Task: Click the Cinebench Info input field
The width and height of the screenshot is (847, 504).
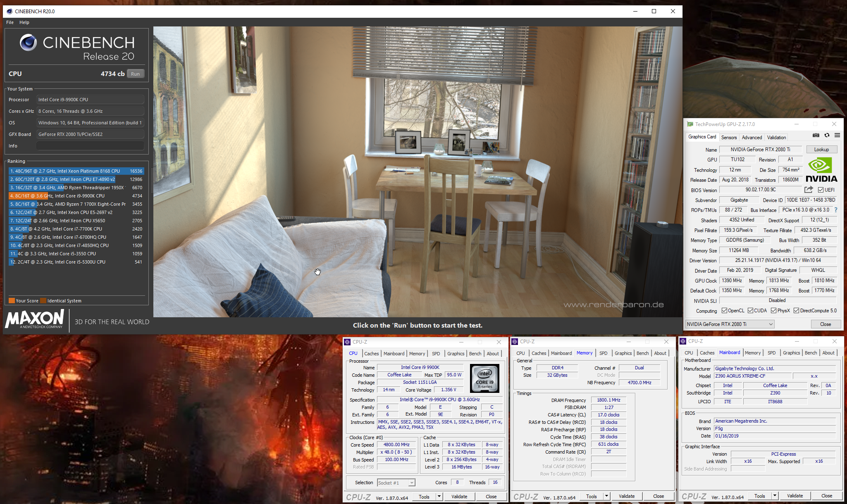Action: click(x=90, y=146)
